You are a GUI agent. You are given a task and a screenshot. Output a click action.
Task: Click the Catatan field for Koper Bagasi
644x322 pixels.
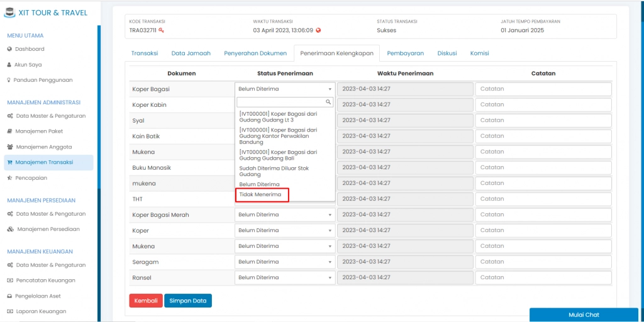[x=543, y=89]
